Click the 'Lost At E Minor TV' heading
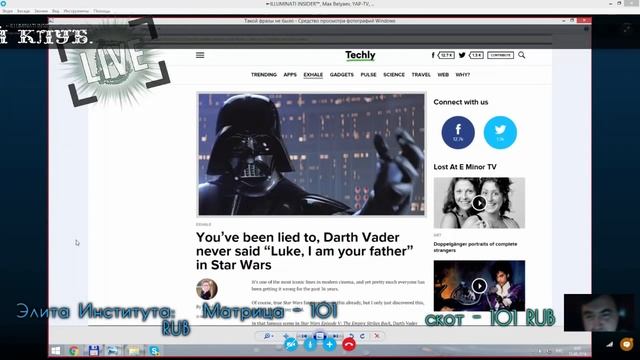The width and height of the screenshot is (640, 360). click(465, 167)
